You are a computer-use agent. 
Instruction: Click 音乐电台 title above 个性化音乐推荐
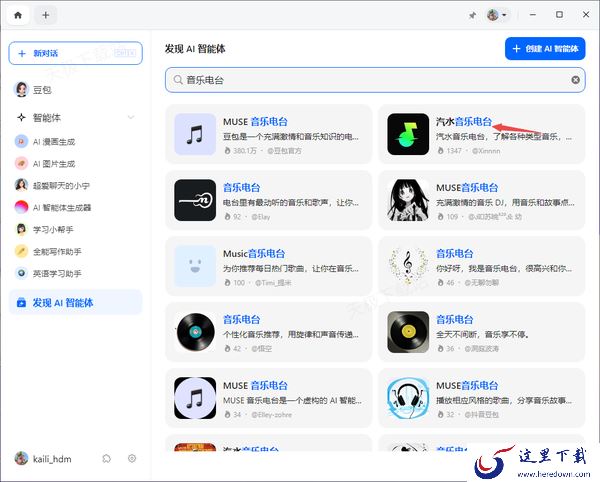pos(241,319)
